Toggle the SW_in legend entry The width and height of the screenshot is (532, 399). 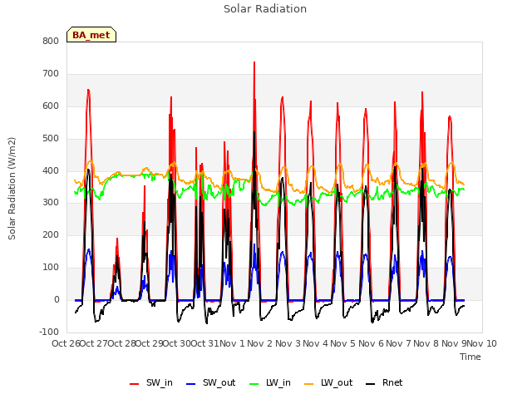click(x=151, y=382)
